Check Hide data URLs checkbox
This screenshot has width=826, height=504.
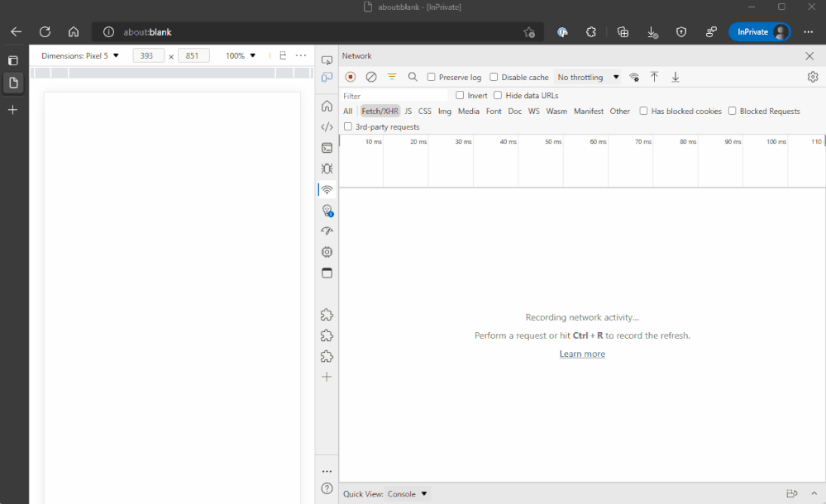point(498,95)
